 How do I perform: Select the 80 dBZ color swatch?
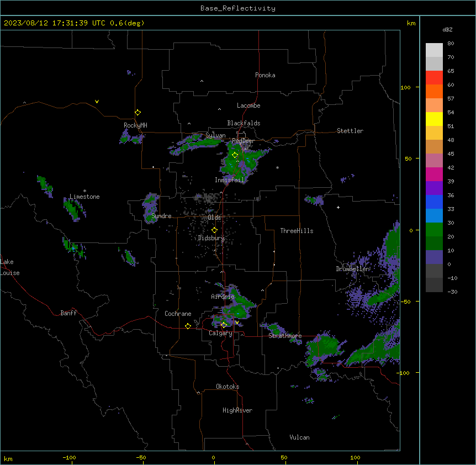pyautogui.click(x=434, y=50)
